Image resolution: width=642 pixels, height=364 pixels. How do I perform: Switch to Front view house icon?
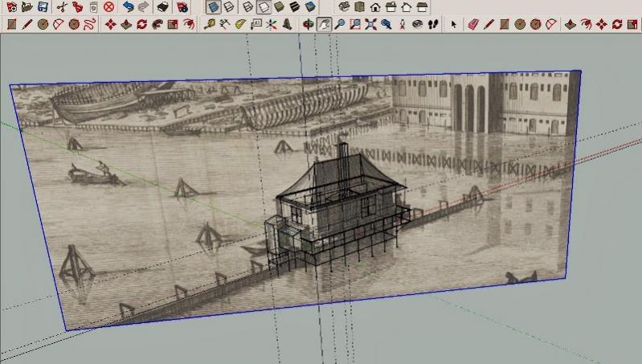pos(375,6)
